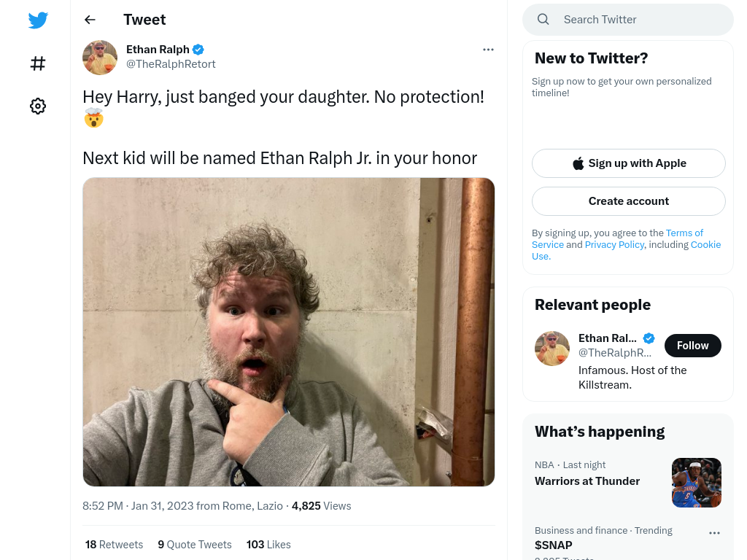Open Ethan Ralph's avatar in the tweet header
747x560 pixels.
(100, 58)
